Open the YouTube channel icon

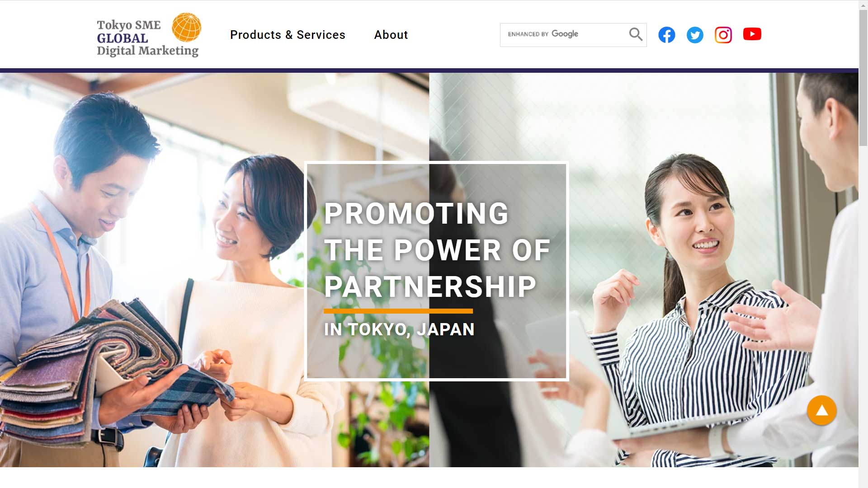point(752,34)
